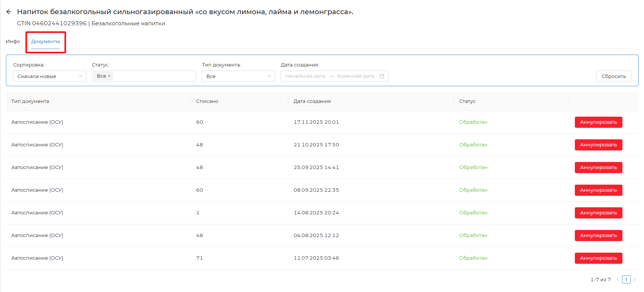This screenshot has height=292, width=644.
Task: Annul the document from 11.07.2025 03:46
Action: pyautogui.click(x=598, y=258)
